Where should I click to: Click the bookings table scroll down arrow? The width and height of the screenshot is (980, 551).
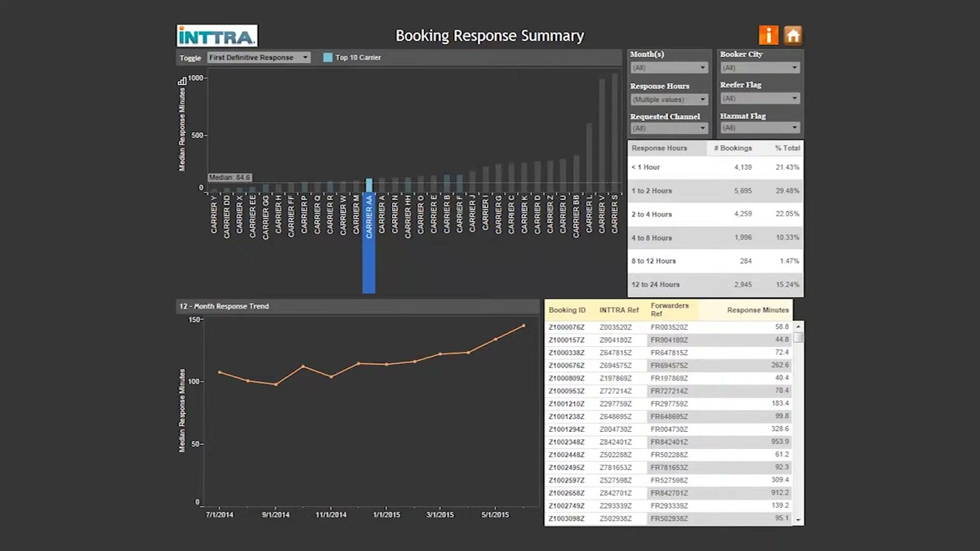[x=799, y=520]
